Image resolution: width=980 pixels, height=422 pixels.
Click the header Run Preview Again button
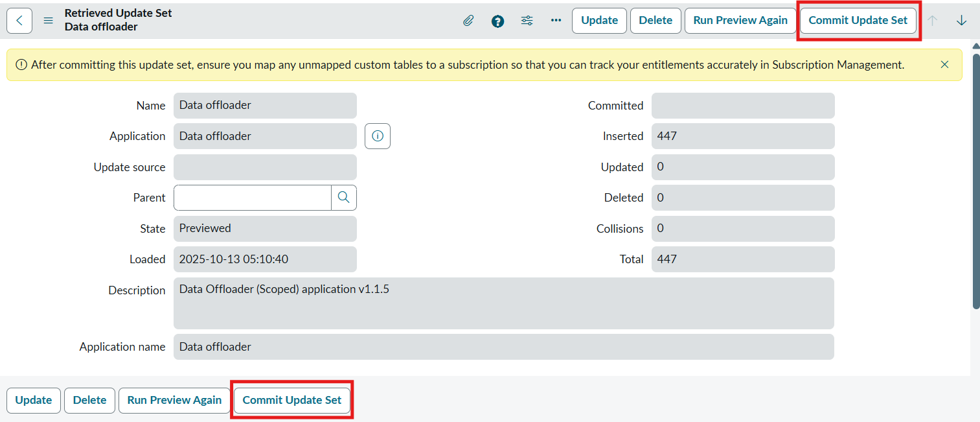[740, 21]
